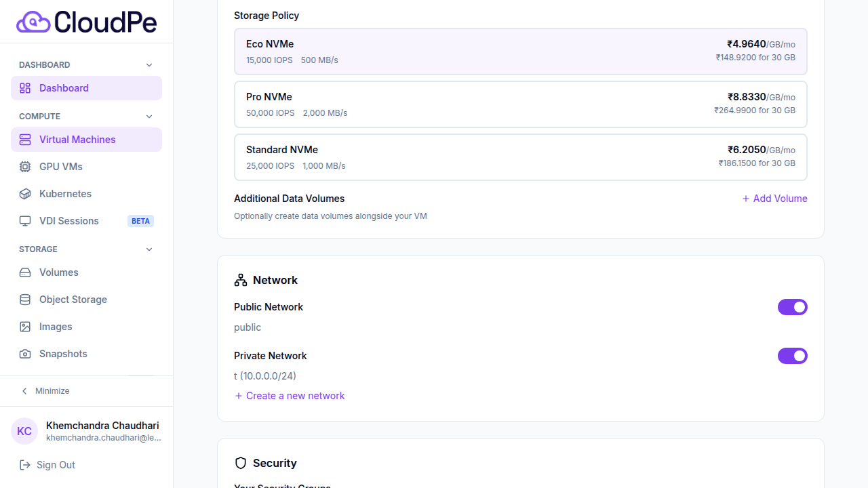Navigate to Images
The width and height of the screenshot is (868, 488).
pyautogui.click(x=86, y=327)
